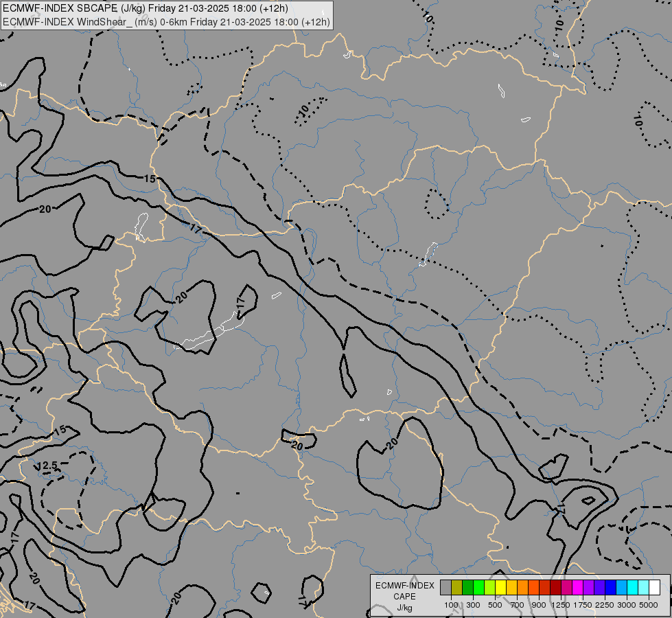Click the olive swatch in CAPE legend
Screen dimensions: 672x618
[x=457, y=587]
